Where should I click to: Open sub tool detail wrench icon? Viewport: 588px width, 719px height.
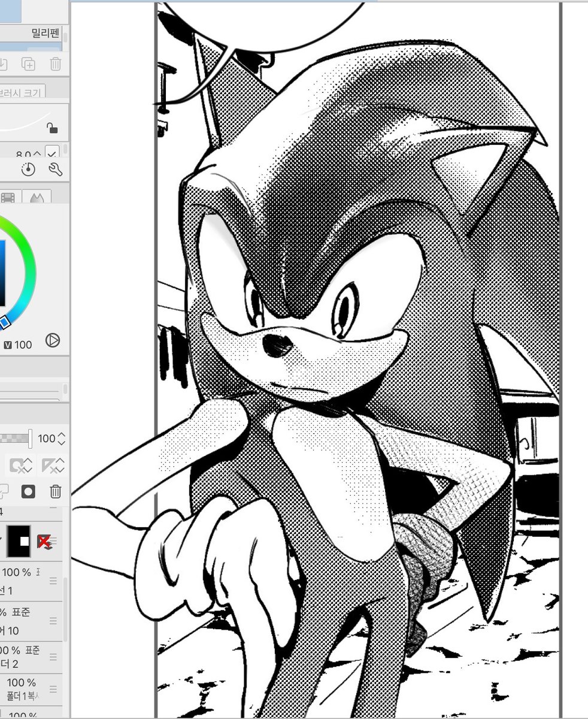click(x=55, y=170)
